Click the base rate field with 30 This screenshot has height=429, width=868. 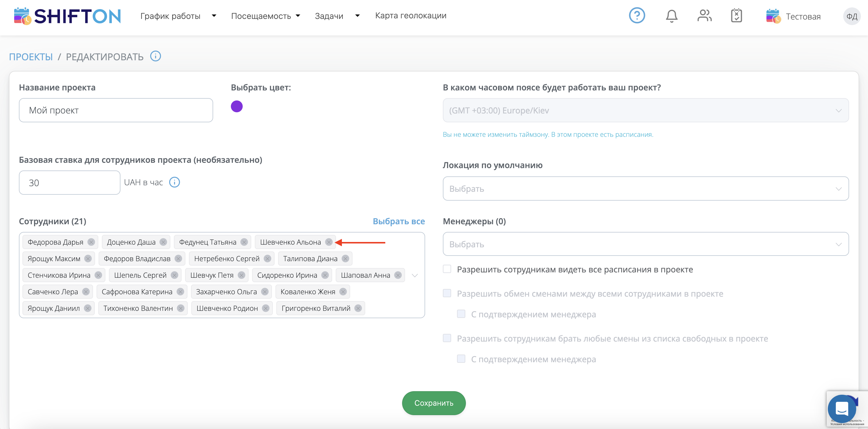point(69,183)
